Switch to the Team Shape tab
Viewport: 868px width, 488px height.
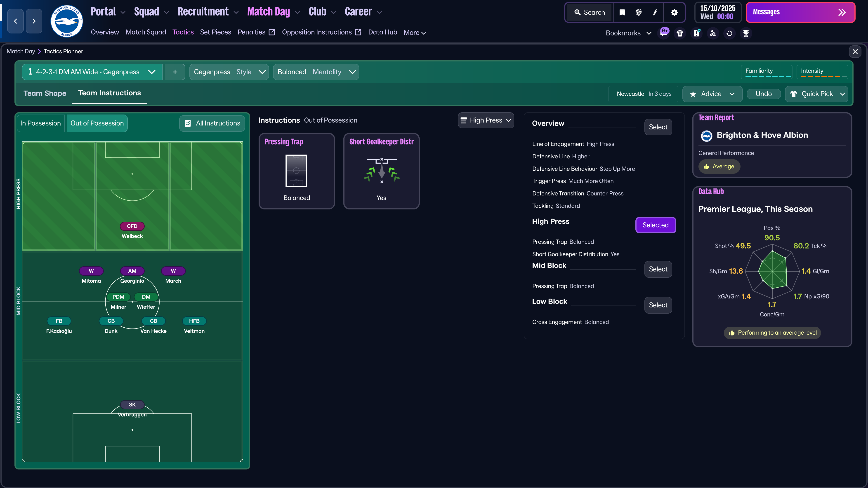click(x=45, y=93)
